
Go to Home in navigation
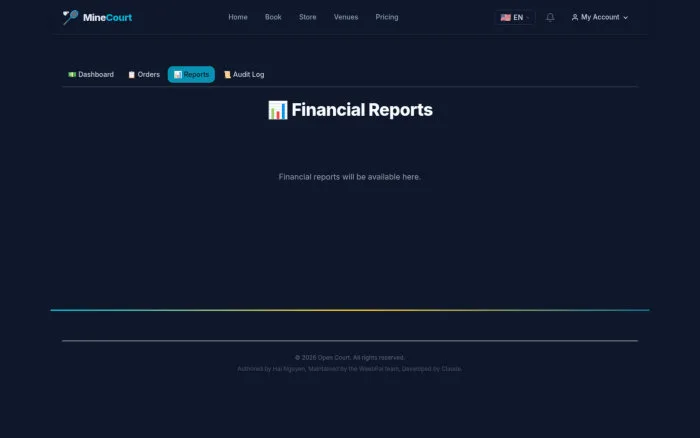tap(238, 17)
